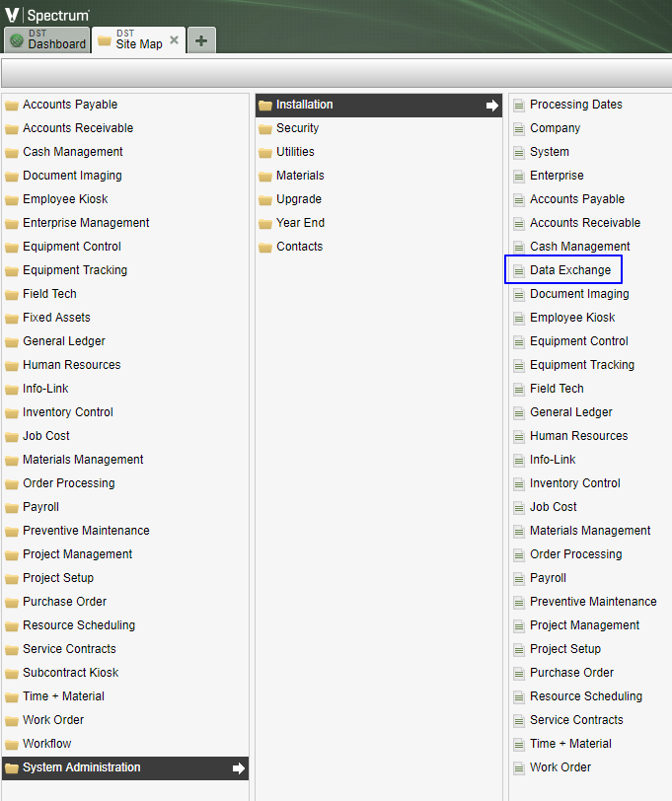Click the Year End folder icon
The image size is (672, 801).
point(265,223)
